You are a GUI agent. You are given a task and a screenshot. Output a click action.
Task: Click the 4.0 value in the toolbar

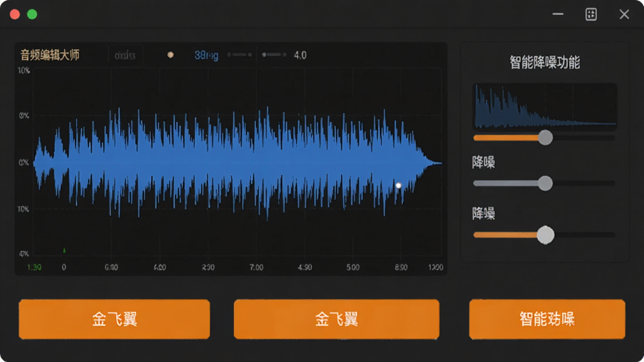pyautogui.click(x=300, y=55)
